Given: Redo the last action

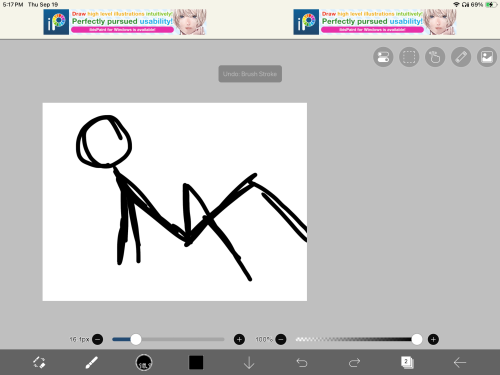Looking at the screenshot, I should [354, 362].
